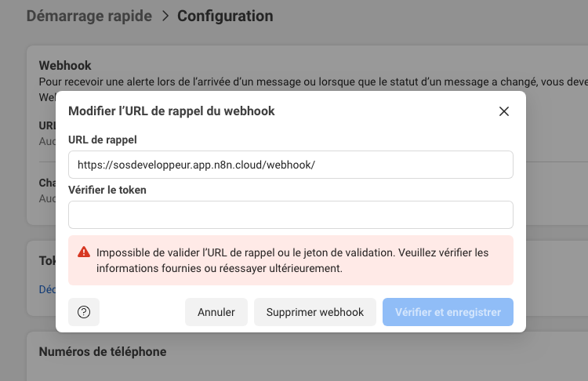Click Vérifier et enregistrer button

point(448,312)
